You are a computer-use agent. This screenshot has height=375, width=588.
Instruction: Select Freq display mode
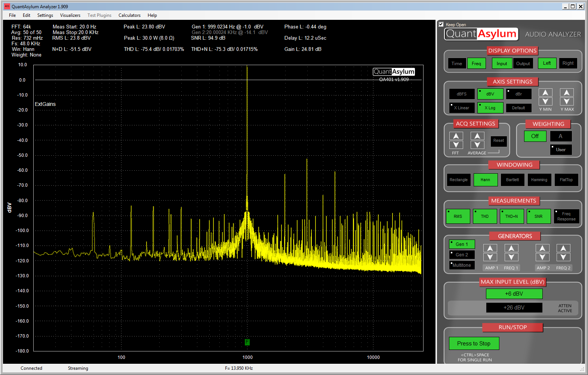[x=477, y=64]
